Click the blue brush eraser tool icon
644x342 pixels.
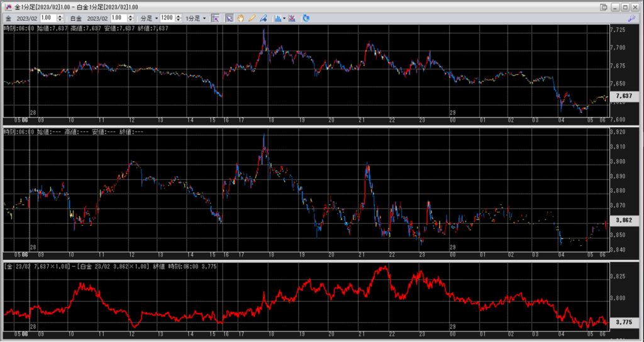click(263, 18)
